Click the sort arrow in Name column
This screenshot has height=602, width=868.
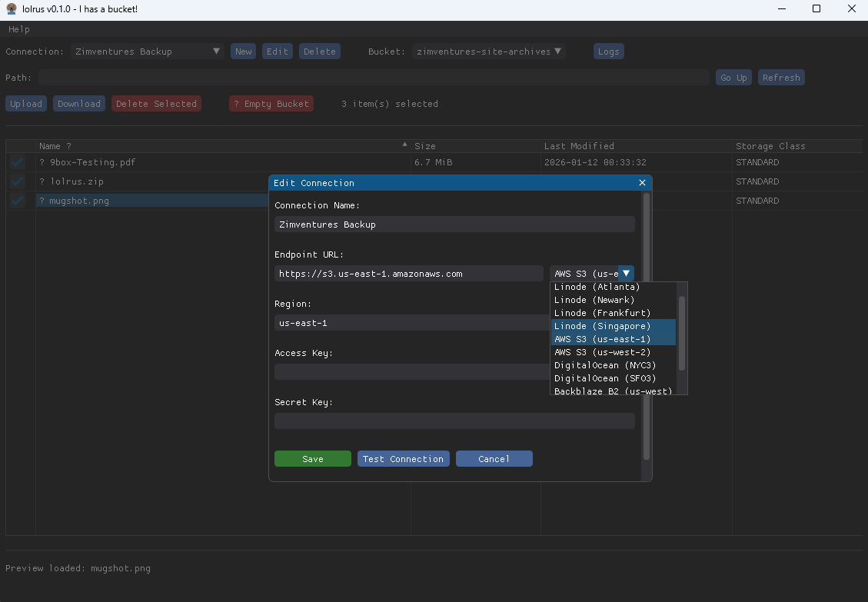pos(404,145)
